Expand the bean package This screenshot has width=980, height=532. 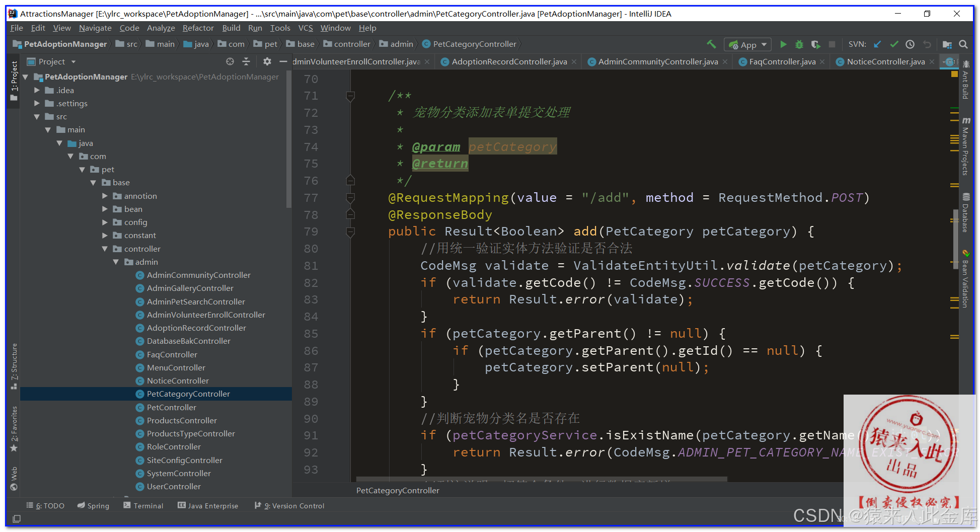click(105, 209)
